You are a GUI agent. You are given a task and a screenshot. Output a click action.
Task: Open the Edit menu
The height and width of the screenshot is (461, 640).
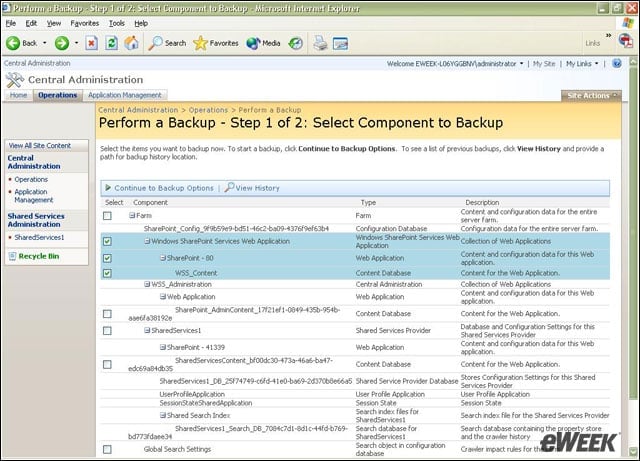point(31,23)
